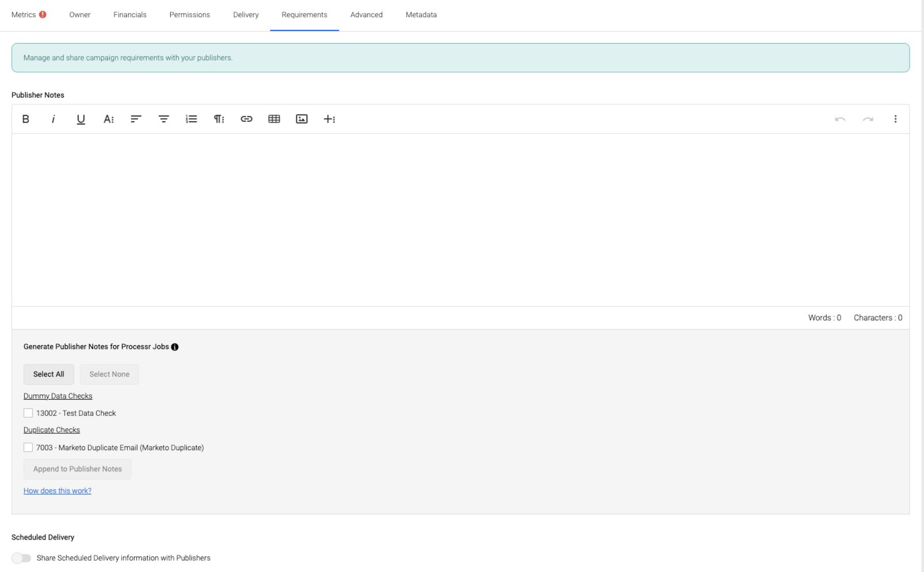Click the Dummy Data Checks heading

tap(58, 396)
